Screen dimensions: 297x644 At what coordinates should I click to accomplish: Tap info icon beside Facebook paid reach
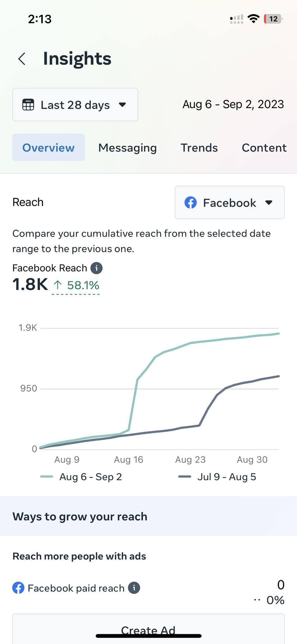134,588
